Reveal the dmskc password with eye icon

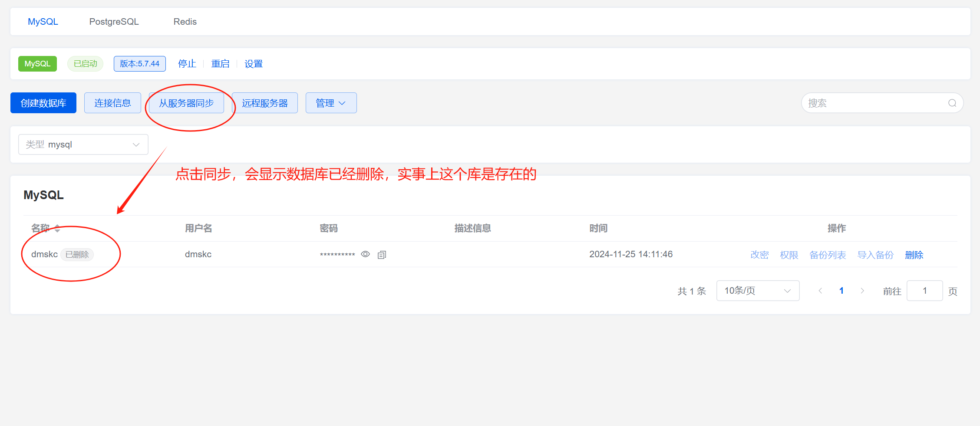365,254
